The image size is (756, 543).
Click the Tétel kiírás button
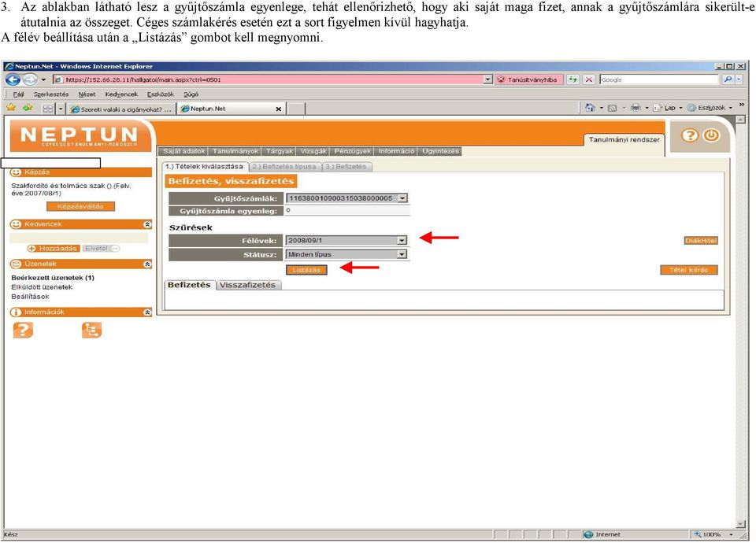point(688,270)
